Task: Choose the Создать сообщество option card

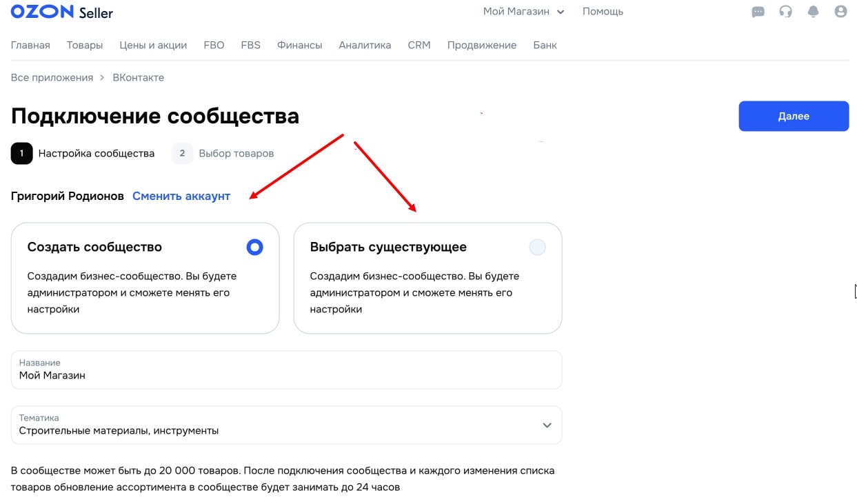Action: (x=145, y=279)
